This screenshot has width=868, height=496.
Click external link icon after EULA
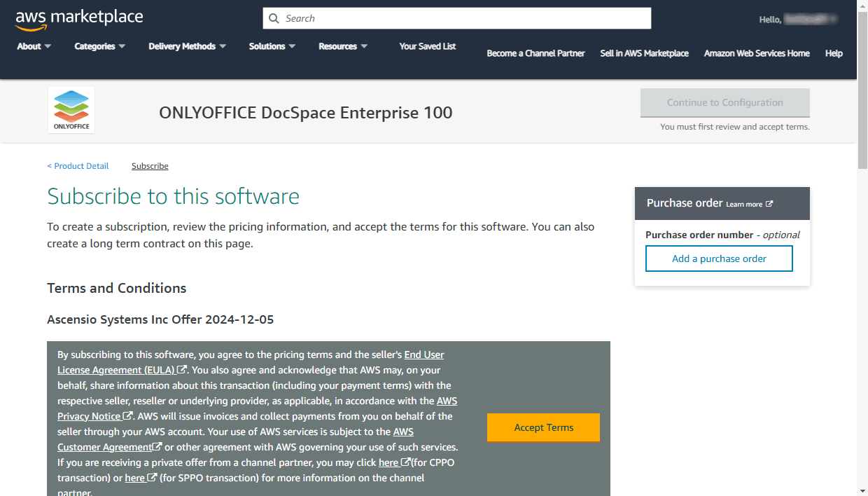182,370
